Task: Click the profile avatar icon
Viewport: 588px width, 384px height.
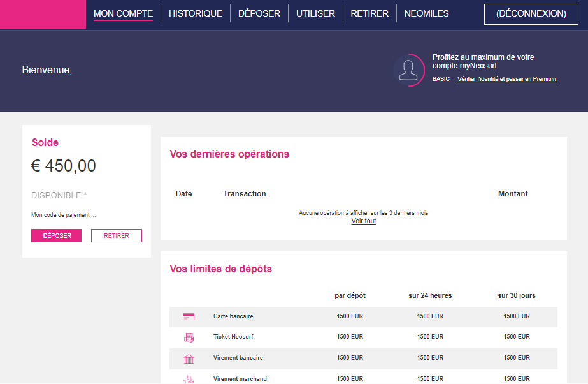Action: pos(408,70)
